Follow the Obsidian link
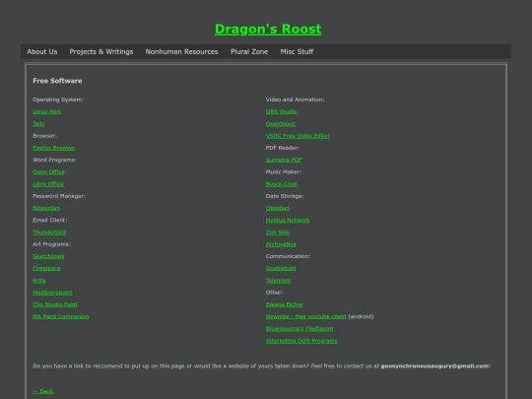Viewport: 532px width, 399px height. [278, 208]
